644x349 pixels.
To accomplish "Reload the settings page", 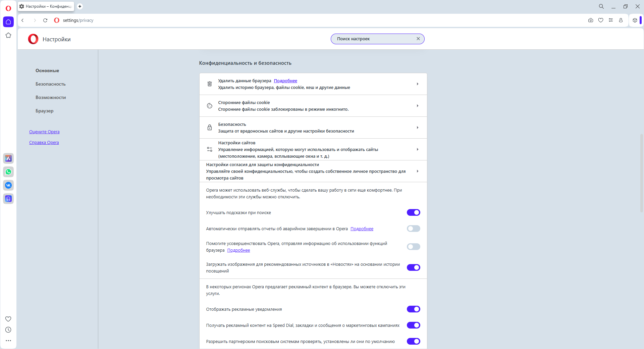I will [45, 20].
